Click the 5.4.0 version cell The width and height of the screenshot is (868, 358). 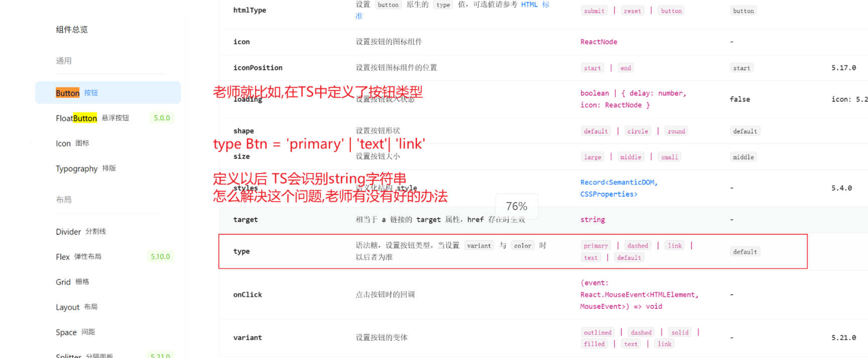(x=841, y=188)
